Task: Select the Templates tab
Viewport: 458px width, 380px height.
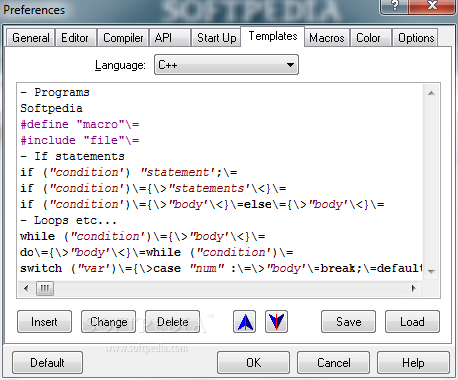Action: tap(273, 36)
